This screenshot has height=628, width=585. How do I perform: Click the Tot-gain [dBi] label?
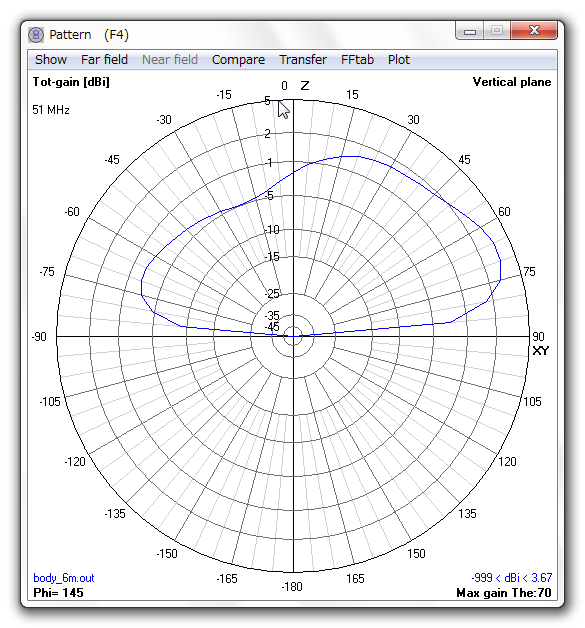[x=71, y=82]
